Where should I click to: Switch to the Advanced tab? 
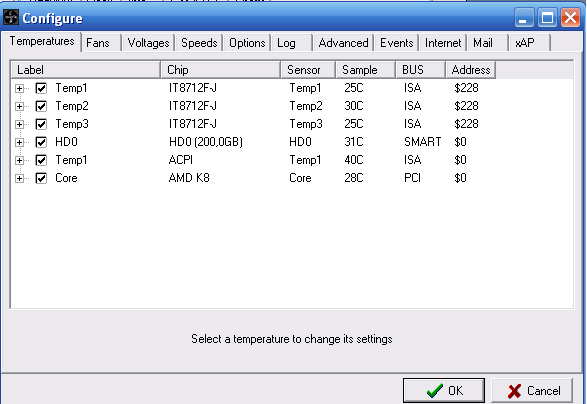343,43
